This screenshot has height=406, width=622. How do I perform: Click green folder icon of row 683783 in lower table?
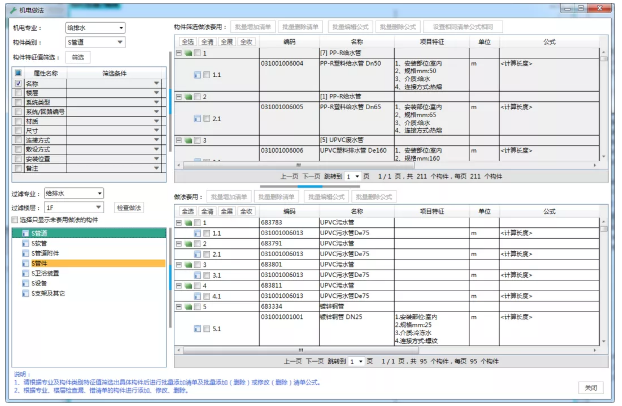pos(188,223)
